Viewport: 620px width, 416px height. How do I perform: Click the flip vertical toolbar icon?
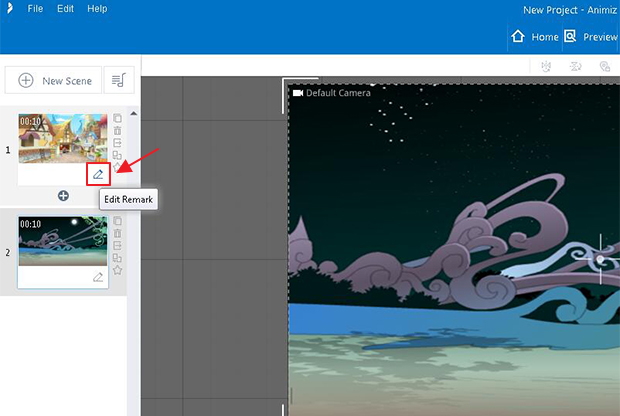(575, 66)
